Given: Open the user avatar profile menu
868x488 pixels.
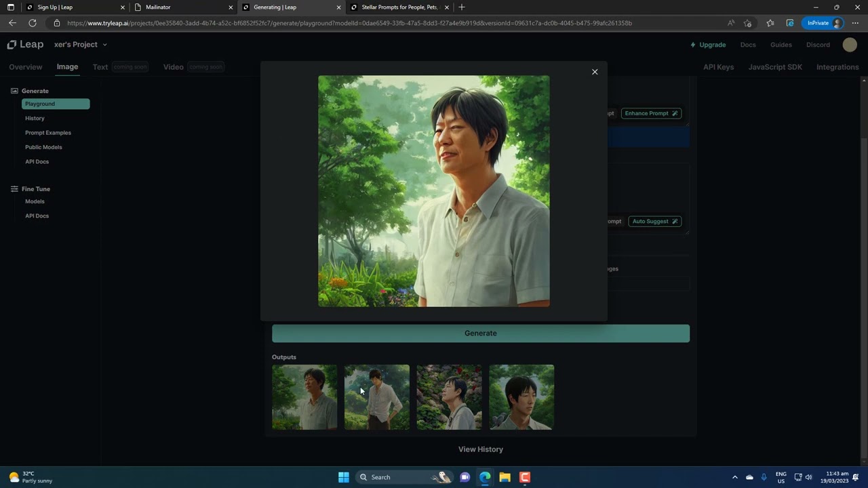Looking at the screenshot, I should click(850, 45).
